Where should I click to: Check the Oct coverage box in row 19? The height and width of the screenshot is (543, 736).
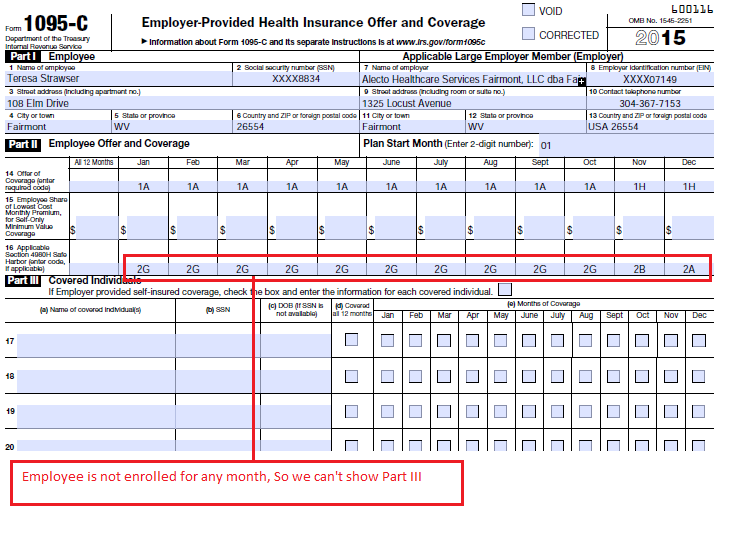tap(642, 412)
